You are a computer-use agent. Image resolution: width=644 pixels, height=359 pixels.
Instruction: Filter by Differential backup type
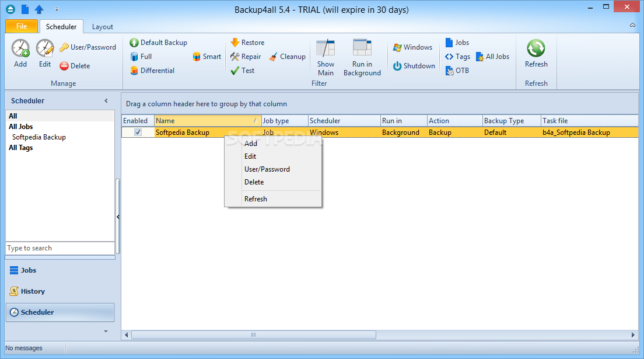click(152, 70)
